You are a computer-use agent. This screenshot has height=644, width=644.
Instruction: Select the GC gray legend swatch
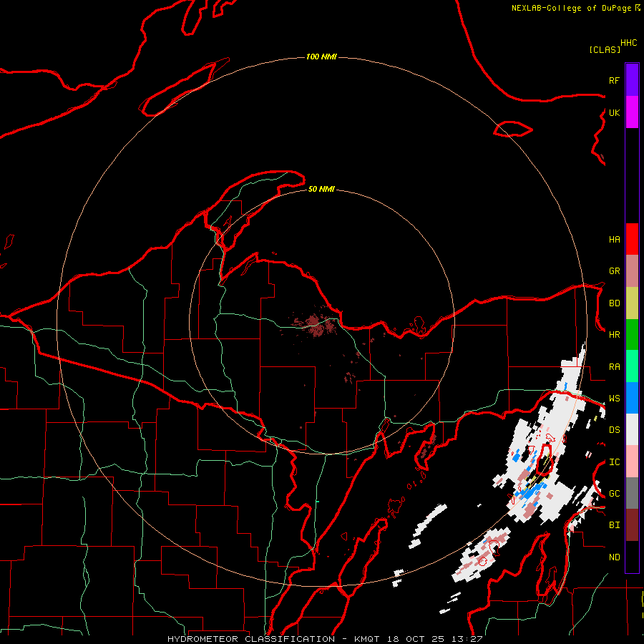point(632,493)
